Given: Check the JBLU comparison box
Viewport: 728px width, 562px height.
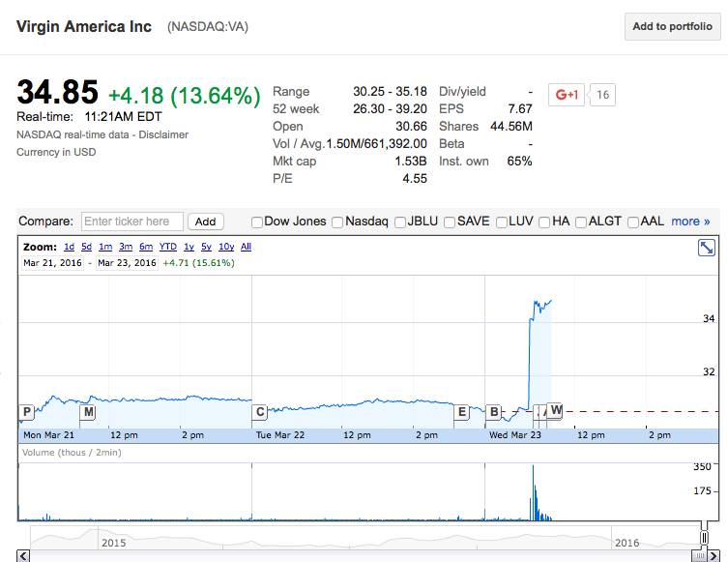Looking at the screenshot, I should pyautogui.click(x=401, y=222).
